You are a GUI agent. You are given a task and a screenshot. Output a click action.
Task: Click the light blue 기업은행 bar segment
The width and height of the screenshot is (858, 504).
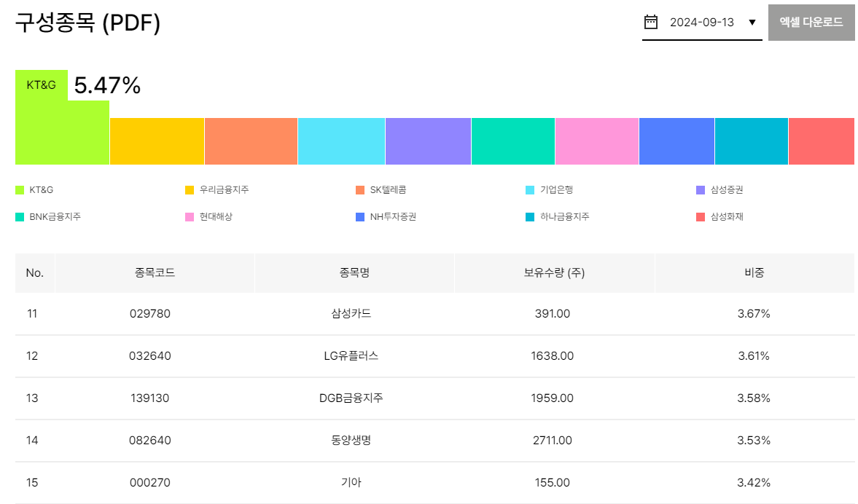click(341, 141)
